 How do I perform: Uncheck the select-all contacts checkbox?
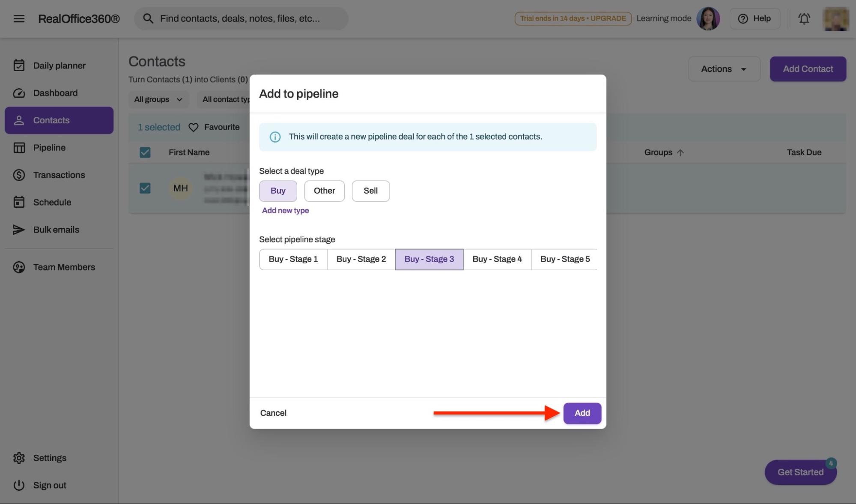tap(145, 152)
